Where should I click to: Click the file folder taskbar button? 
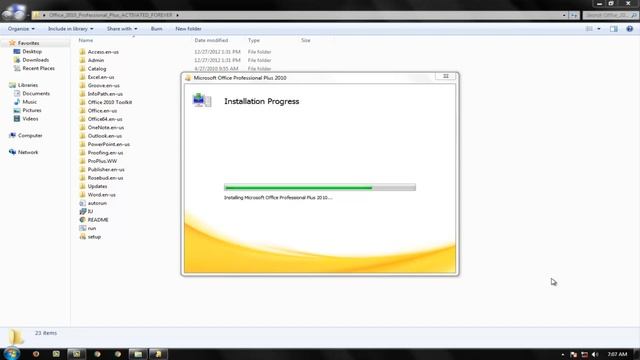tap(138, 354)
